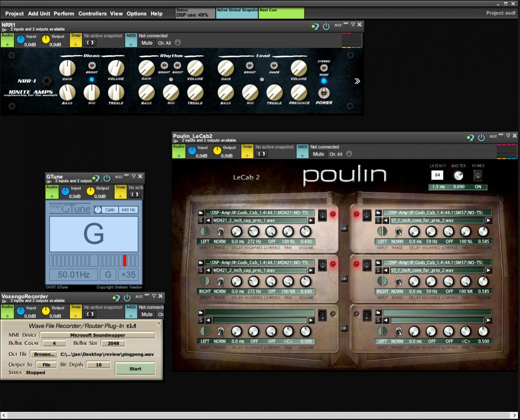Click the Calib button in GTune
Screen dimensions: 520x420
coord(110,210)
